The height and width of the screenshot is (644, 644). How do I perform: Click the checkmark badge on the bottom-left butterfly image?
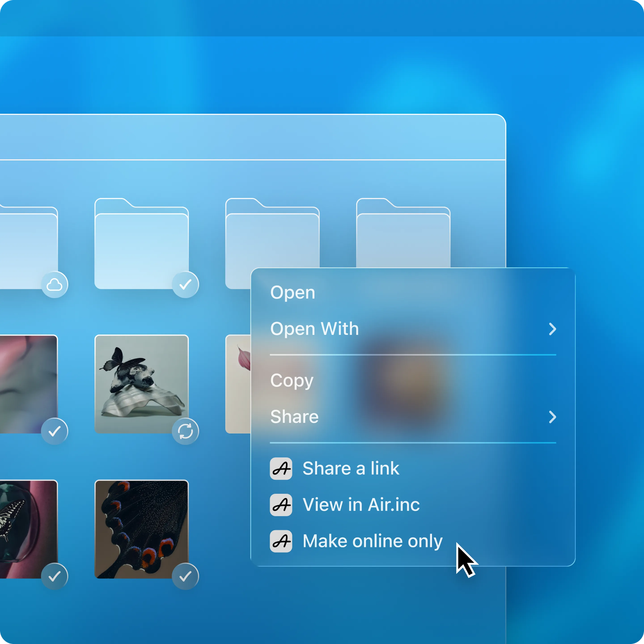[54, 576]
